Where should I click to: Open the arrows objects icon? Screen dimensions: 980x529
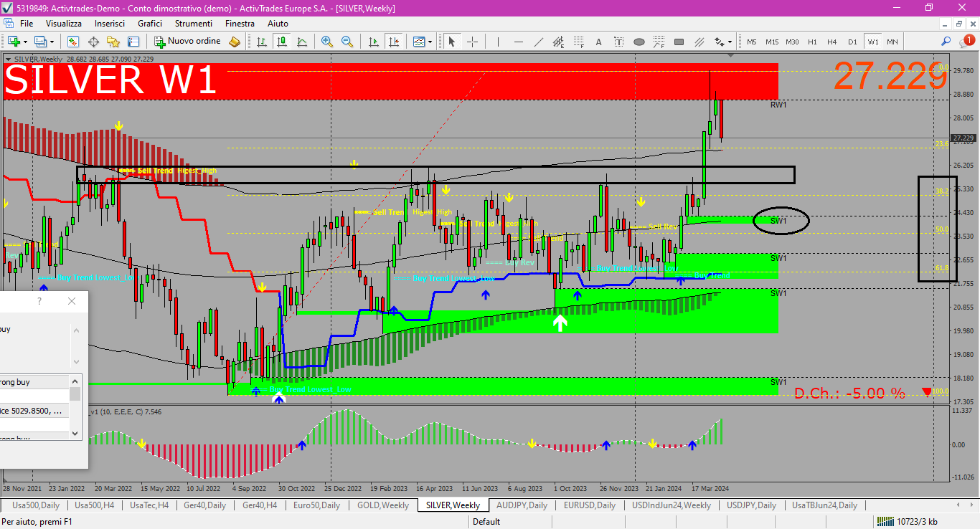[719, 42]
